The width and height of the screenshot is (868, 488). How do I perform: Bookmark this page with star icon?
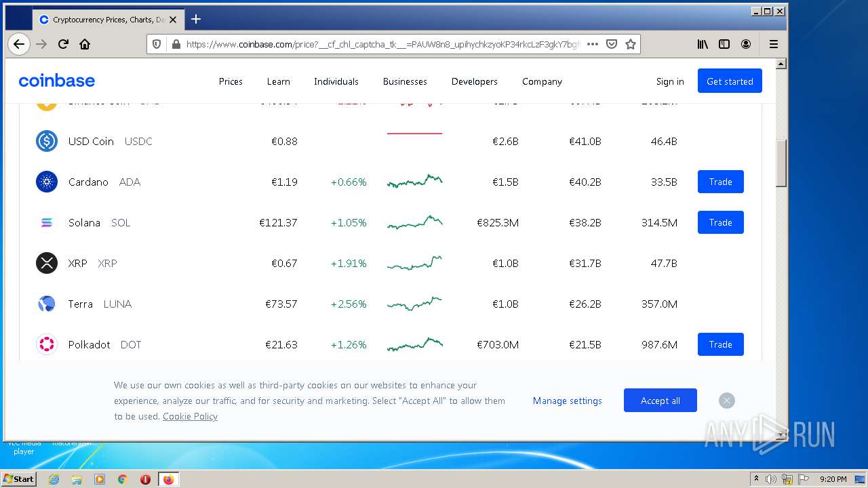click(630, 44)
